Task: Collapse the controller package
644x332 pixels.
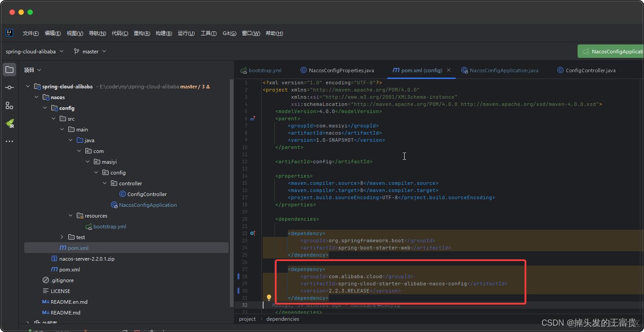Action: click(105, 183)
